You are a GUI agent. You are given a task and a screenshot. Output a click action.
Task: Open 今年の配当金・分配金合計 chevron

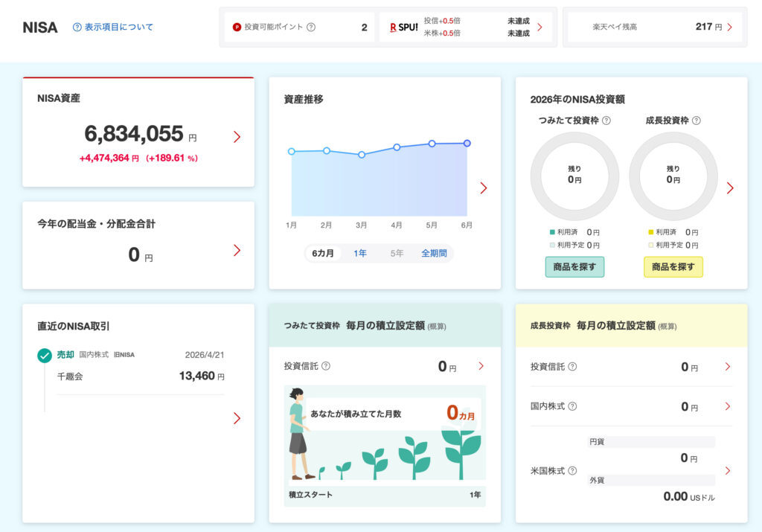237,250
